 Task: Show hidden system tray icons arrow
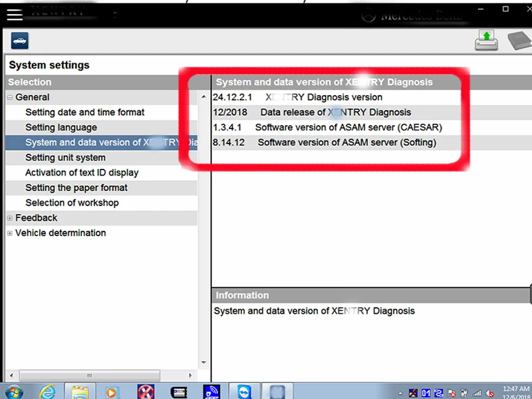point(400,394)
